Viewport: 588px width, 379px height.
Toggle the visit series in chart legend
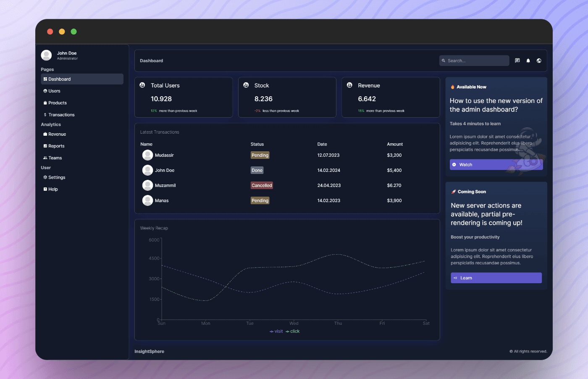[x=276, y=332]
